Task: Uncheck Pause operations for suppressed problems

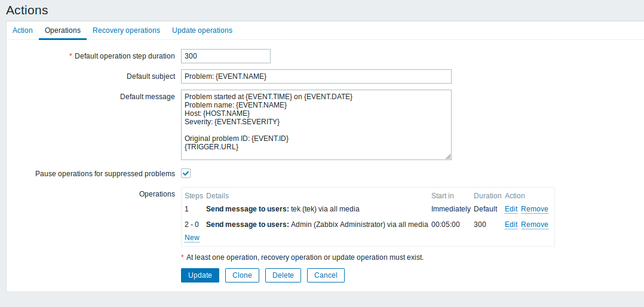Action: 186,173
